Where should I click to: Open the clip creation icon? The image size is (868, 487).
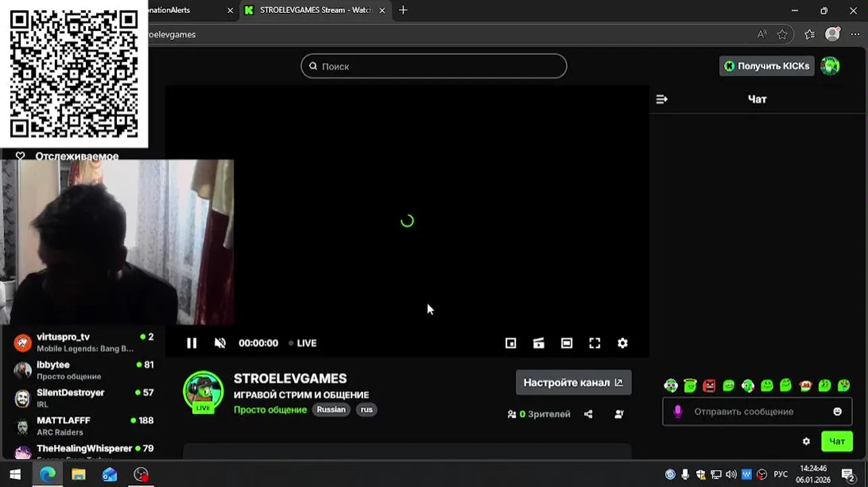539,343
